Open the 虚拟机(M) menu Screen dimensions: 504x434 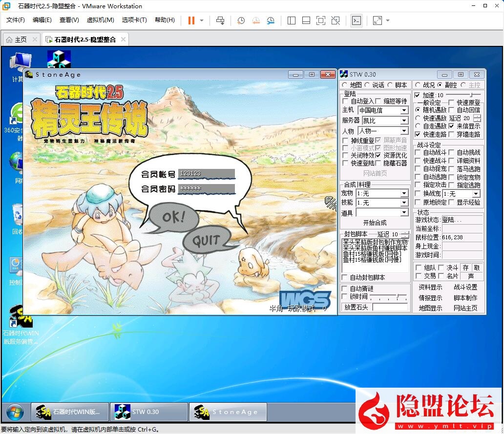100,20
